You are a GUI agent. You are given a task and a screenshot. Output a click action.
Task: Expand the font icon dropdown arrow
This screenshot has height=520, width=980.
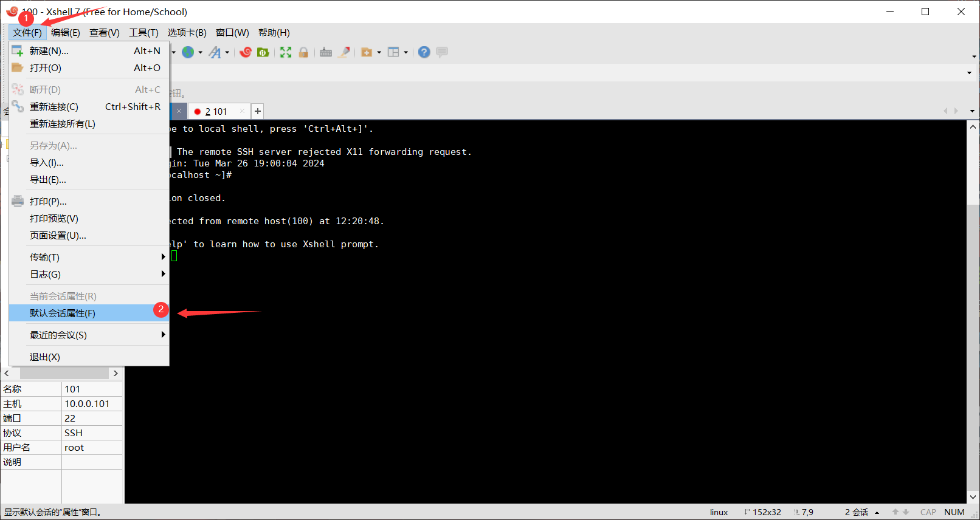point(227,52)
